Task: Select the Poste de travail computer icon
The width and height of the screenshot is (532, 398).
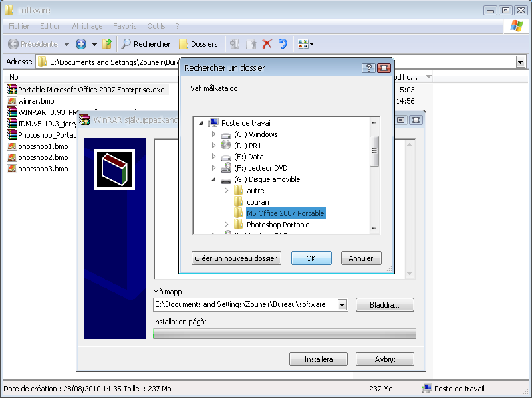Action: click(213, 123)
